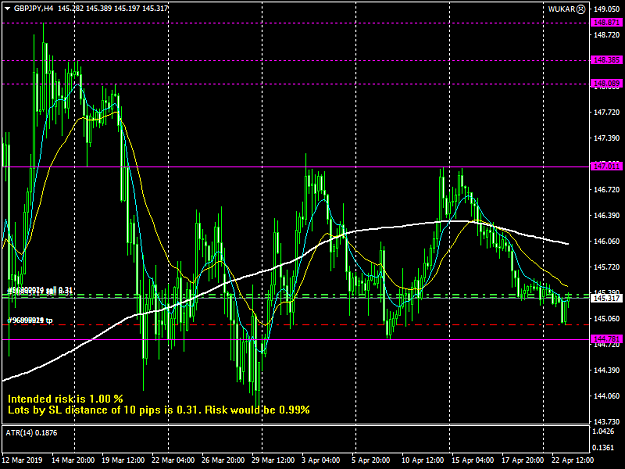This screenshot has height=469, width=625.
Task: Click the WUKAR expert advisor sad-face icon
Action: point(581,9)
